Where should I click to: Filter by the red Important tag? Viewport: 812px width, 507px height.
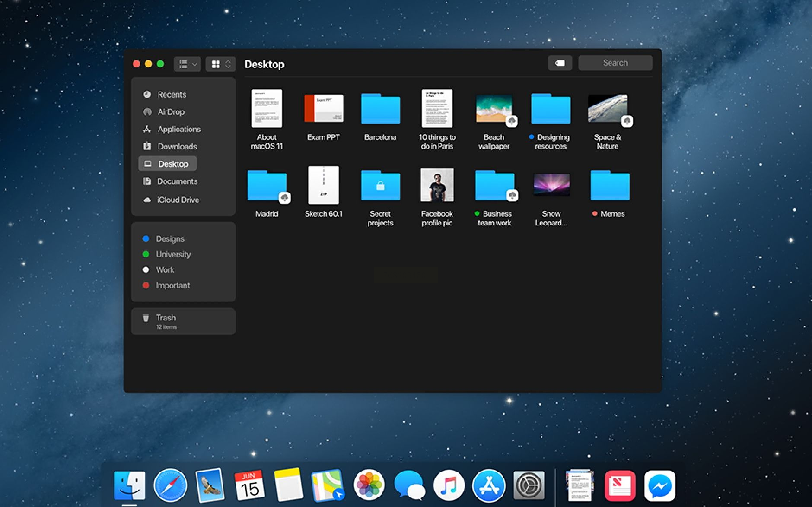tap(172, 285)
